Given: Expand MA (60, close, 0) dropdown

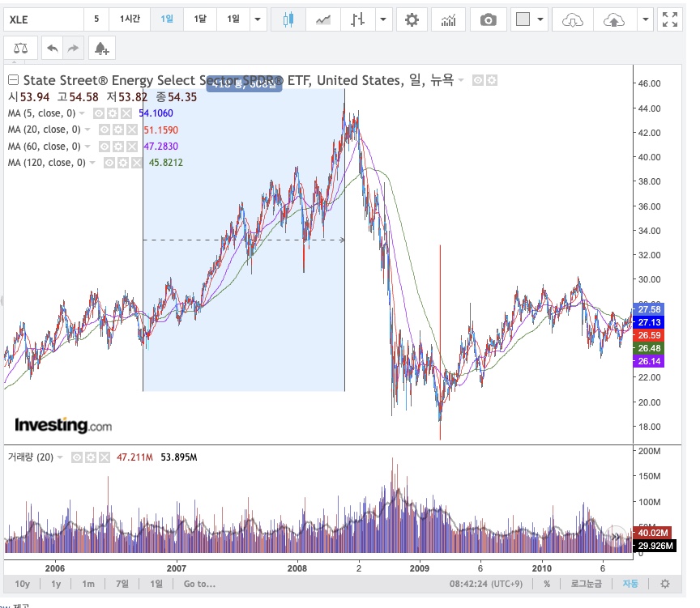Looking at the screenshot, I should coord(87,147).
